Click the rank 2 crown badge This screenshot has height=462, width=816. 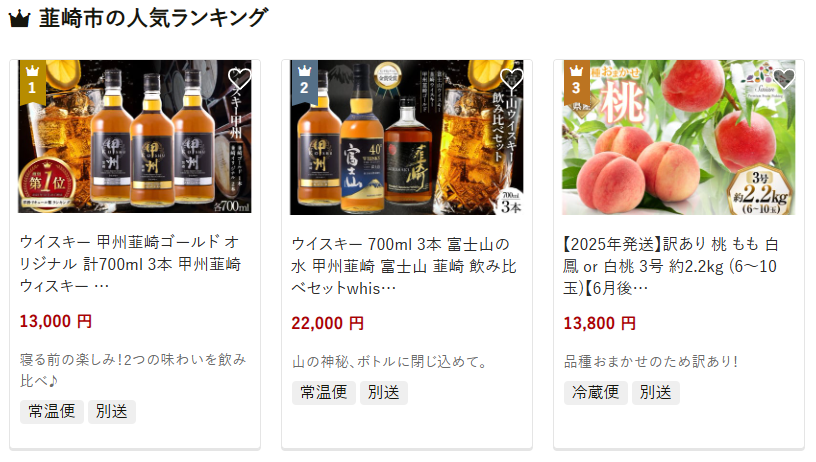click(304, 82)
